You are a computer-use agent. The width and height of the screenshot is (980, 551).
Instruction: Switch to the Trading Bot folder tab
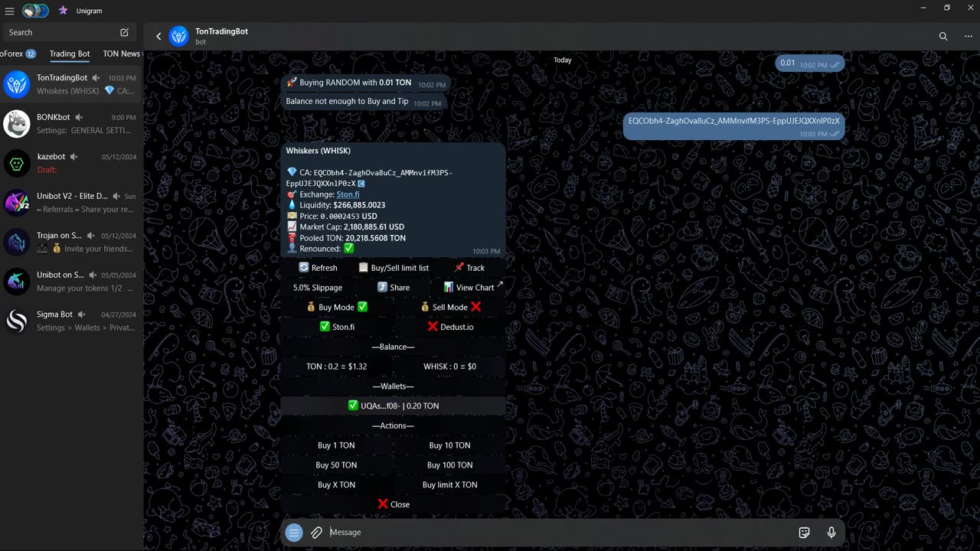tap(70, 54)
